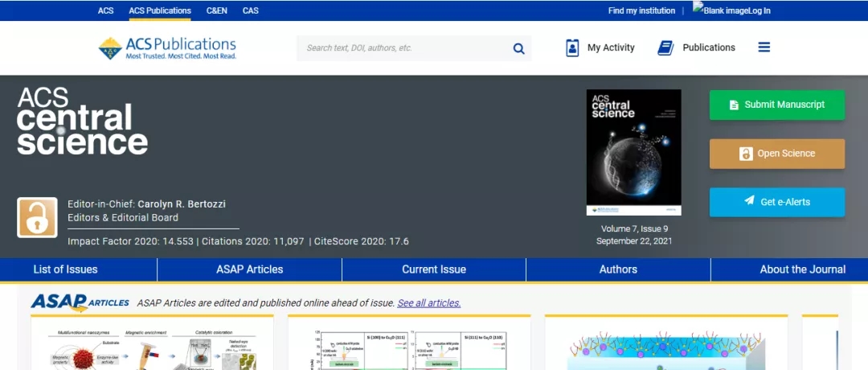Click into the search text field
Image resolution: width=868 pixels, height=370 pixels.
[402, 48]
